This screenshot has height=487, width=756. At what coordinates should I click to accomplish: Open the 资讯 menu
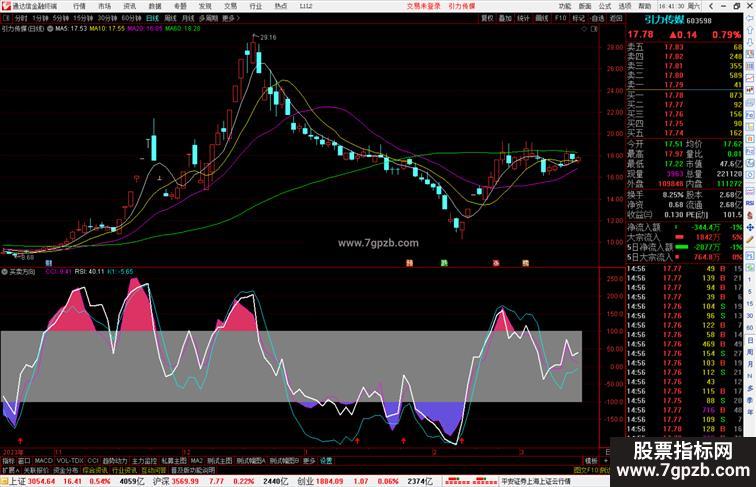tap(129, 6)
